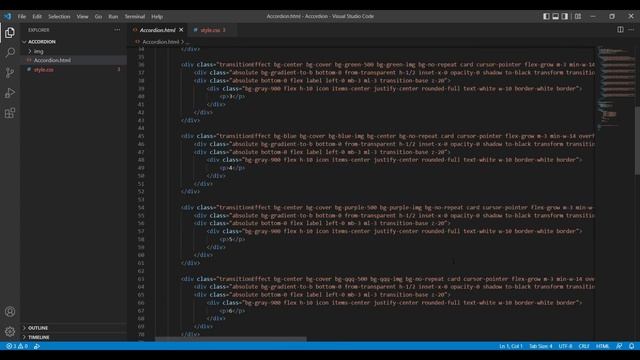The height and width of the screenshot is (360, 640).
Task: Click the notifications bell in status bar
Action: [x=631, y=346]
